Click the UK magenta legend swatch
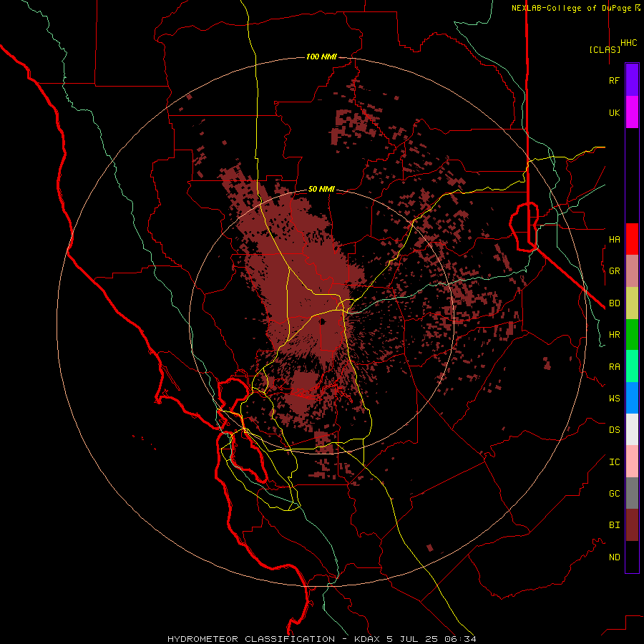The image size is (644, 644). tap(632, 112)
